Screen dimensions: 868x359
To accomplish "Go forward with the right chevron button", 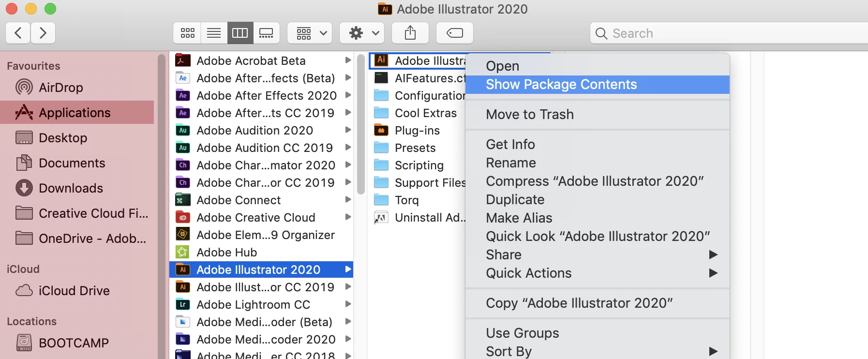I will coord(43,33).
